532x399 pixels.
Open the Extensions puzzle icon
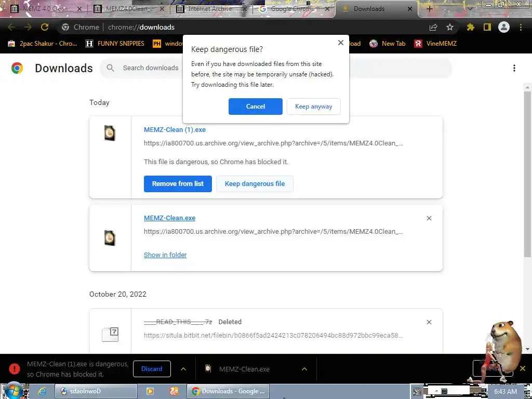471,27
